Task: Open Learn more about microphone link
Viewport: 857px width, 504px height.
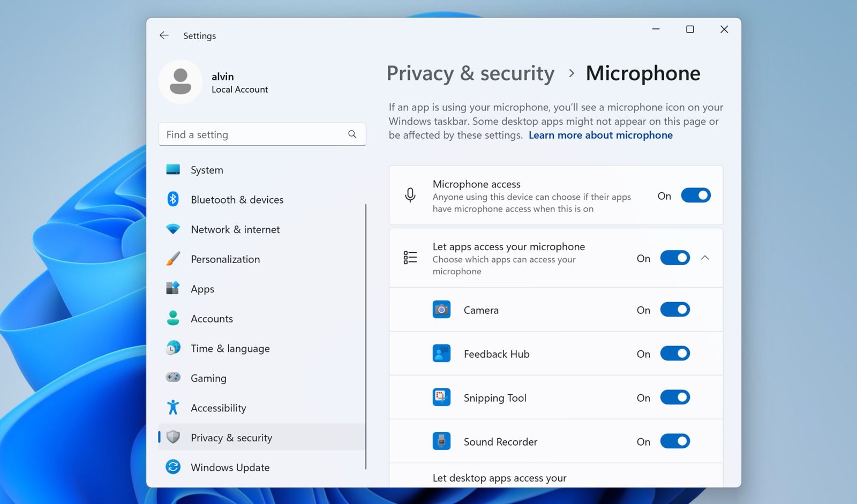Action: [600, 135]
